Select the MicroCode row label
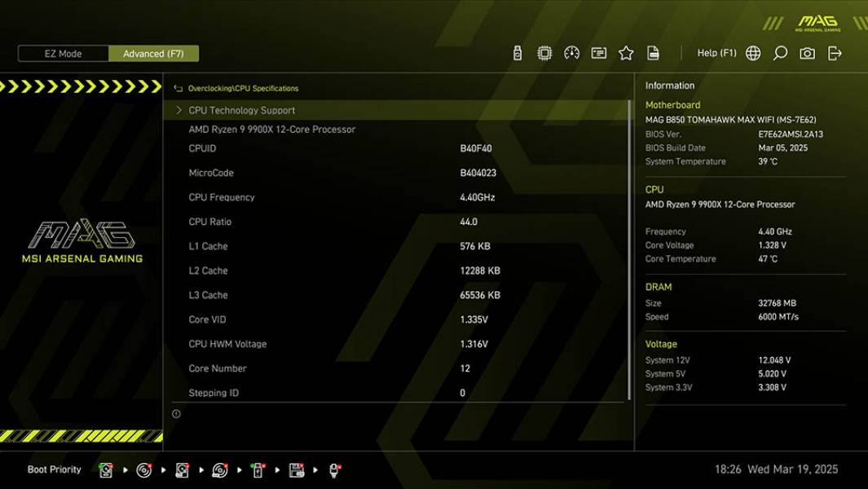 tap(211, 173)
